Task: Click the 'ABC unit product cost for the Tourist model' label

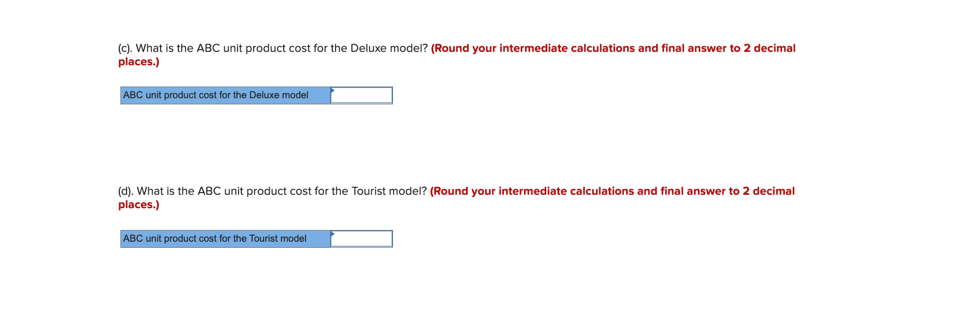Action: 215,238
